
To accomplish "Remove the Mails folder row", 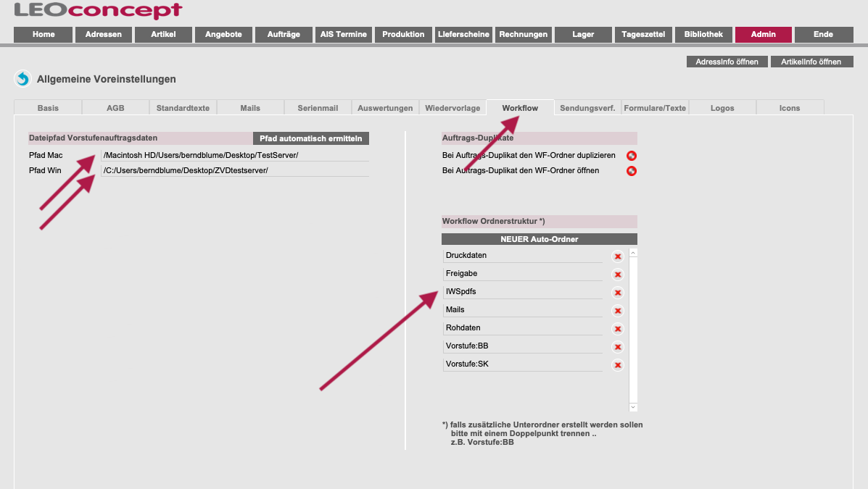I will pyautogui.click(x=618, y=311).
